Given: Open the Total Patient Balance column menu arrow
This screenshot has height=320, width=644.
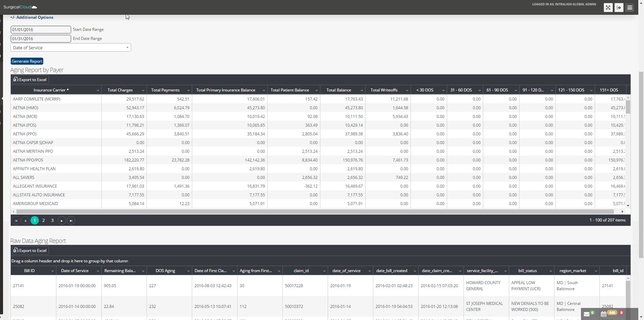Looking at the screenshot, I should pos(316,90).
